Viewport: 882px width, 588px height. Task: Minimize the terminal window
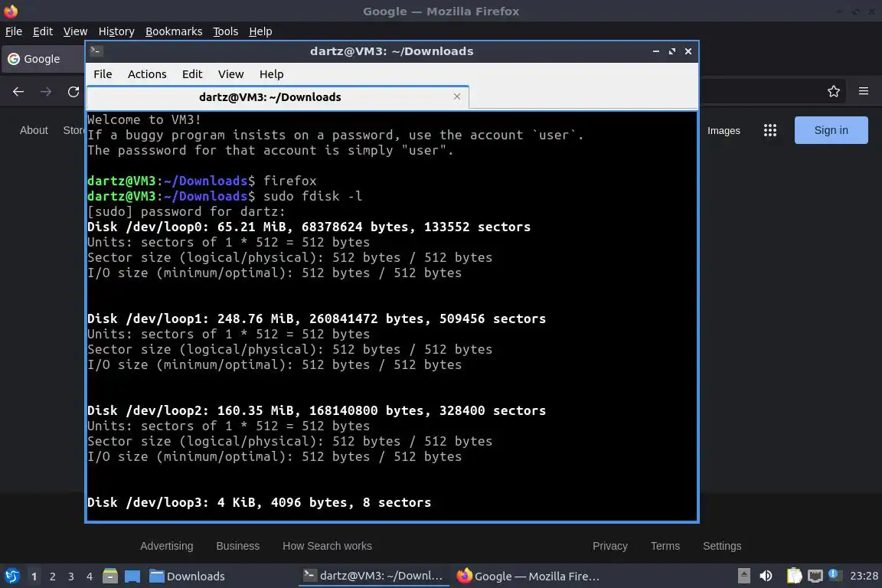pyautogui.click(x=656, y=51)
